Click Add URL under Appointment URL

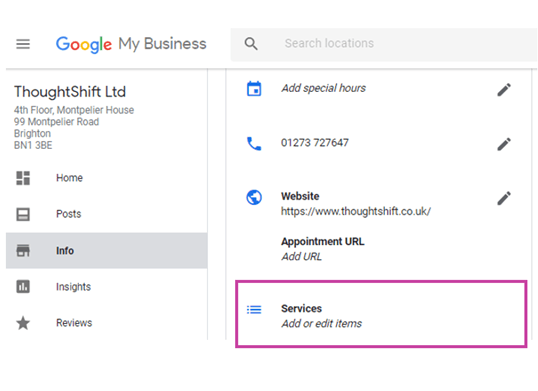point(302,257)
